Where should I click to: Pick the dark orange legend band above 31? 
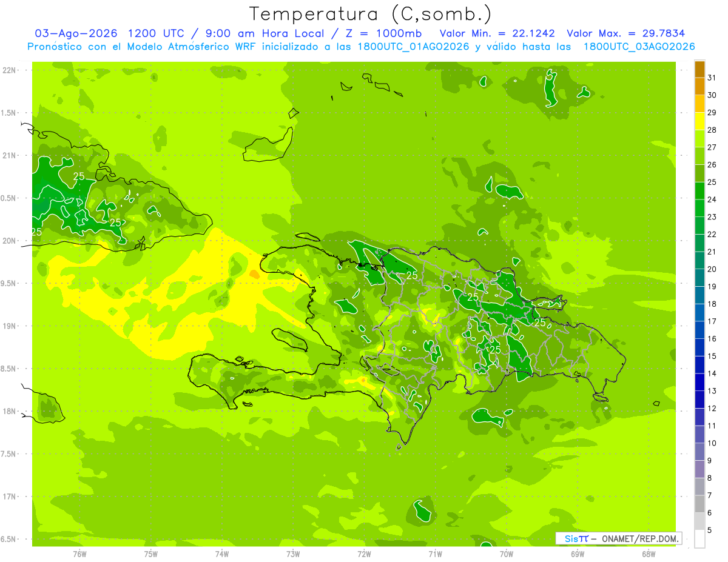point(699,70)
